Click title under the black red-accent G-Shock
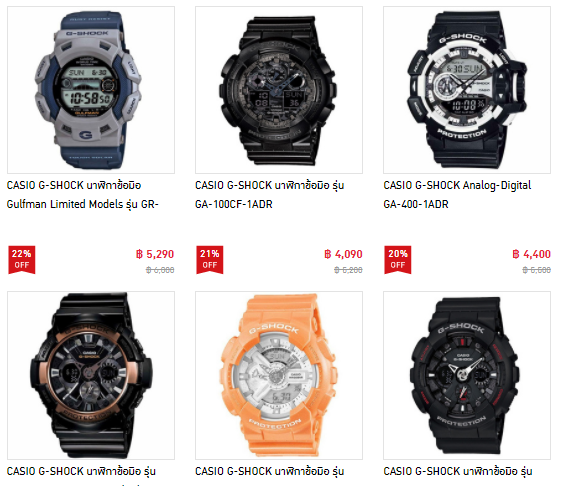Image resolution: width=563 pixels, height=486 pixels. tap(458, 471)
